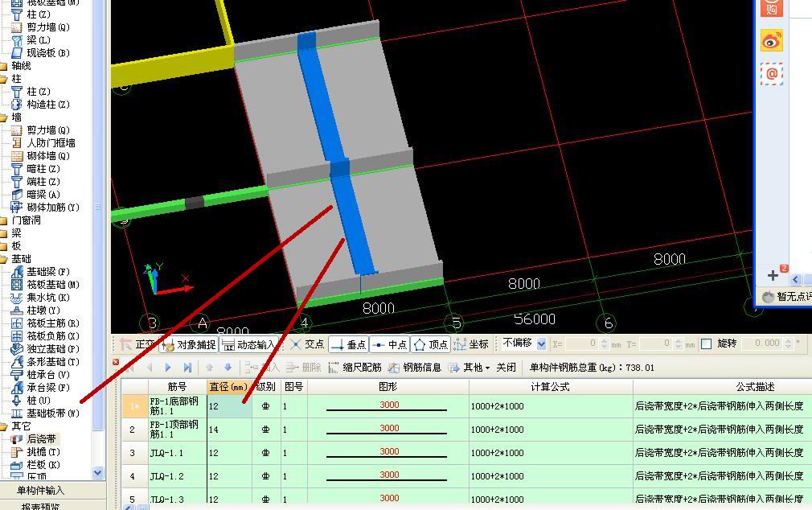
Task: Select the 桩 (U) pile icon
Action: 17,401
